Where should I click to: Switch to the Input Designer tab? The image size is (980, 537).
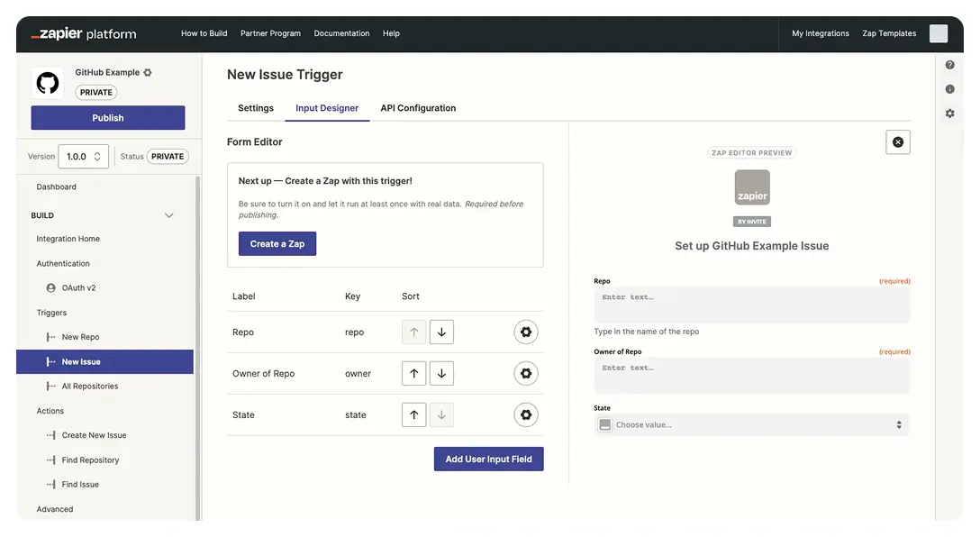pyautogui.click(x=327, y=108)
